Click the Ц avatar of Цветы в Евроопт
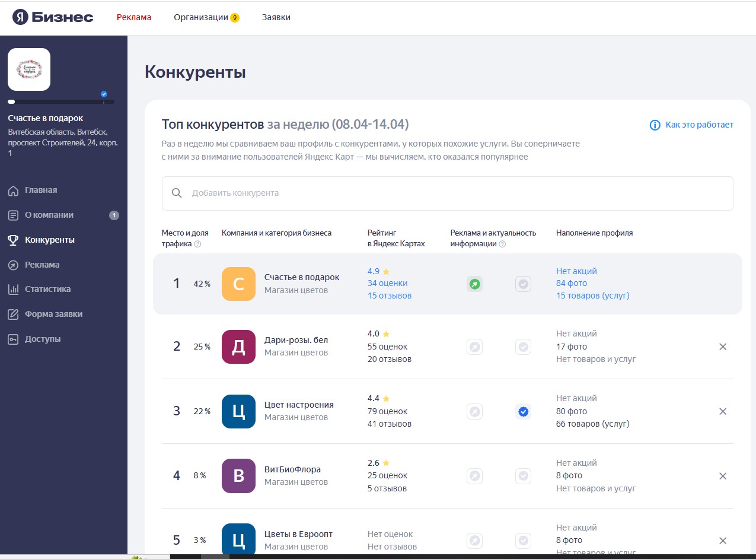Viewport: 756px width, 559px height. [x=238, y=539]
